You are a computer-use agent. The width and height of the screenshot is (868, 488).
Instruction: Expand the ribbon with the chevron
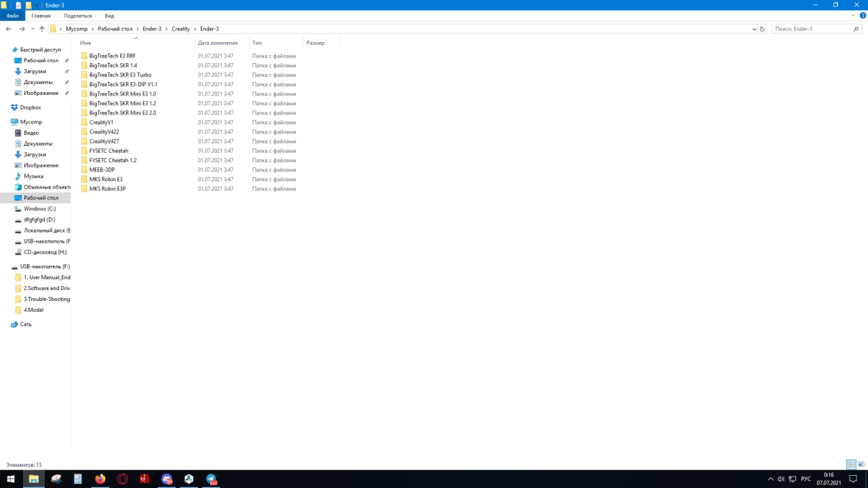point(852,16)
